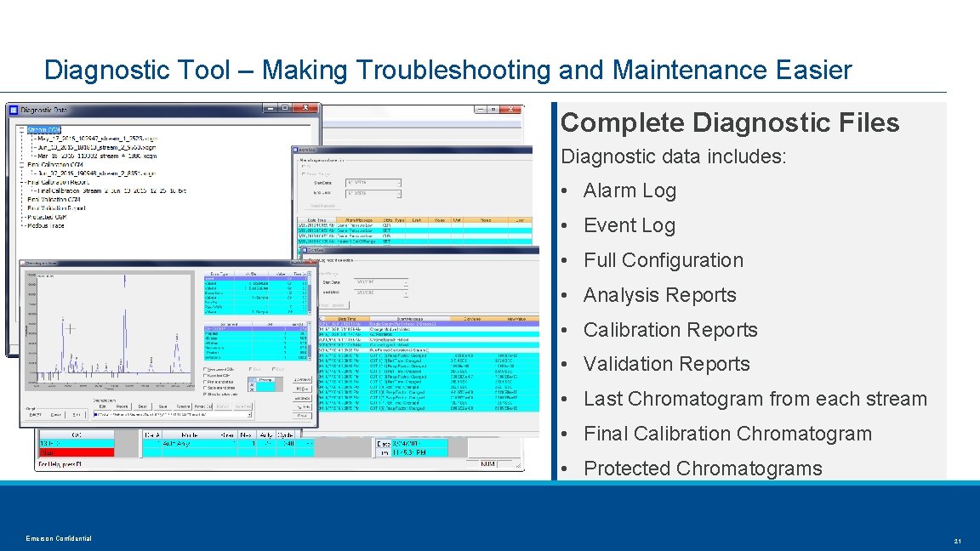
Task: Click the Desc button in Chromatogram Viewer
Action: 143,406
